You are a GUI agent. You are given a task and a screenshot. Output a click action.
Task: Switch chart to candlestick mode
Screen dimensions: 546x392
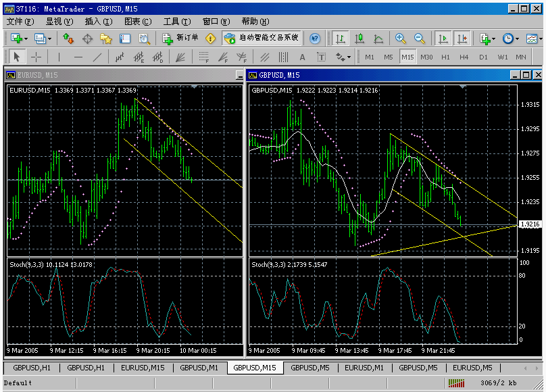pos(359,39)
